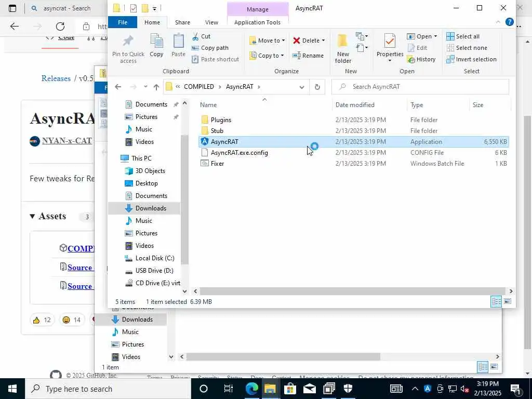The height and width of the screenshot is (399, 532).
Task: Open the Delete dropdown arrow
Action: [x=323, y=41]
